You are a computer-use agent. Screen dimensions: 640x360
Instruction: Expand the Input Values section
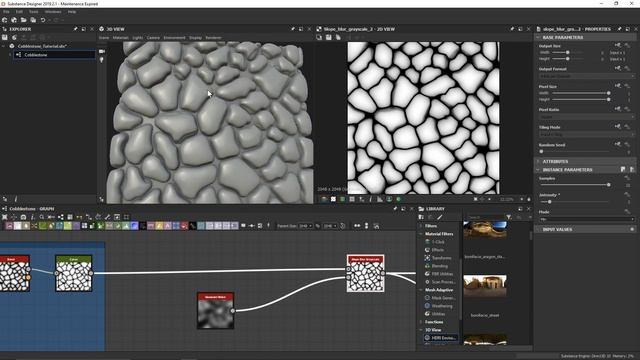pyautogui.click(x=538, y=229)
